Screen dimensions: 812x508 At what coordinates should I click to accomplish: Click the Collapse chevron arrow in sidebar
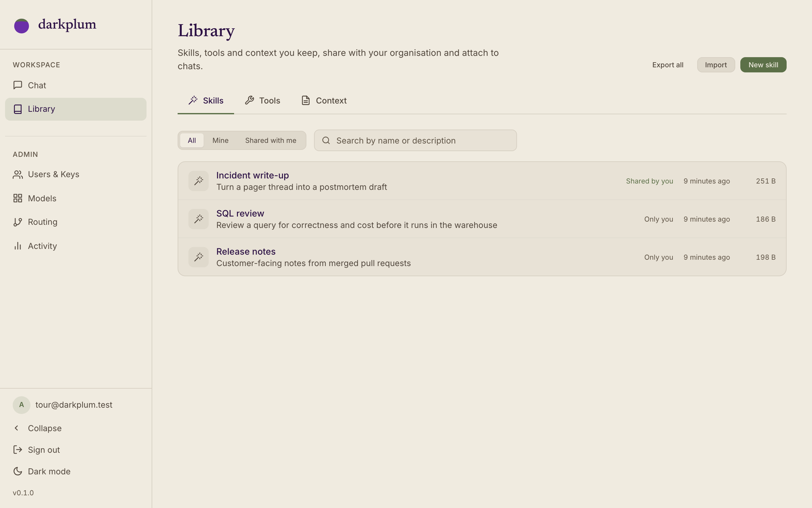coord(16,428)
